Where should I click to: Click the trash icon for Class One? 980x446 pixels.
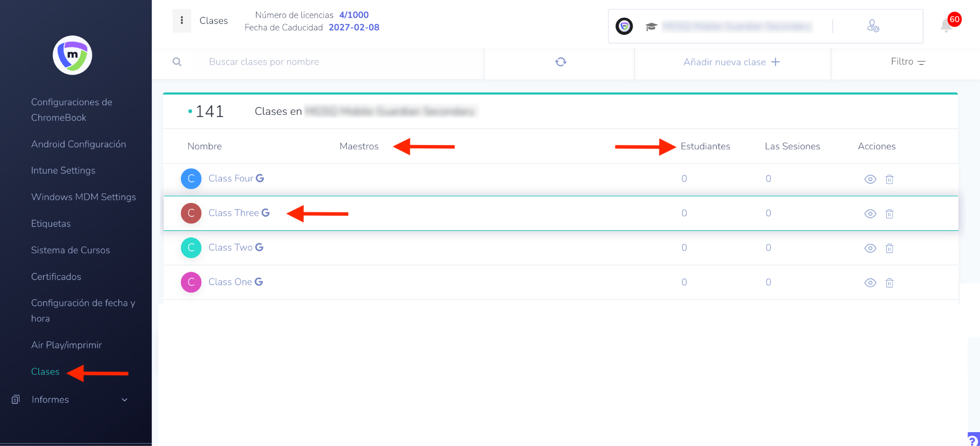pyautogui.click(x=889, y=282)
